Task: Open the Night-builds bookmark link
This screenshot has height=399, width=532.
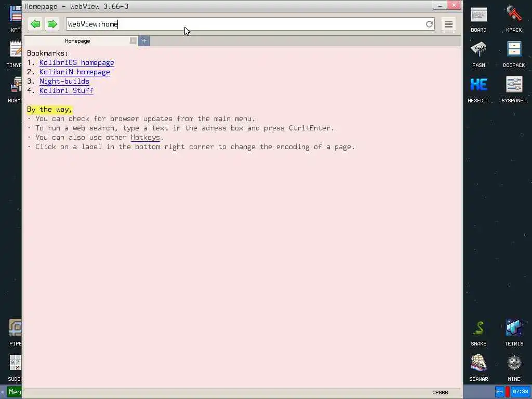Action: [x=64, y=82]
